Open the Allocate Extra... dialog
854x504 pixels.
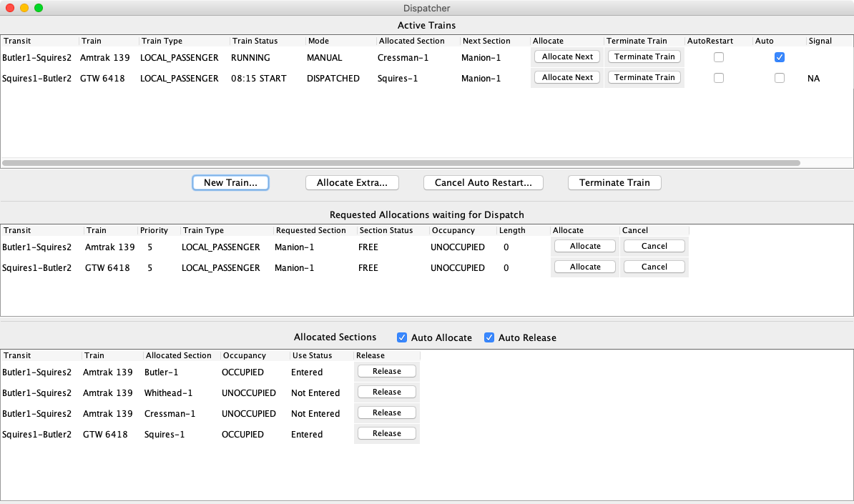click(x=352, y=182)
